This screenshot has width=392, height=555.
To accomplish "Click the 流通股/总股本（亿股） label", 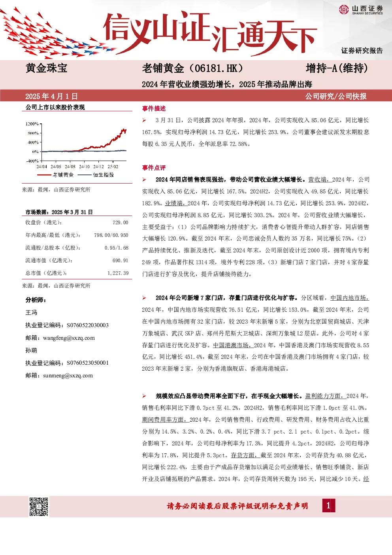I will tap(53, 248).
